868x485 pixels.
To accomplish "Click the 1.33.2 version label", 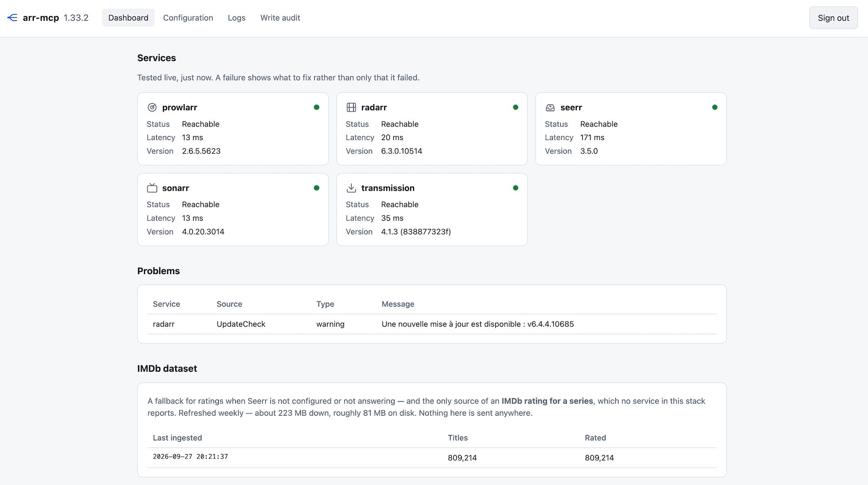I will 76,18.
